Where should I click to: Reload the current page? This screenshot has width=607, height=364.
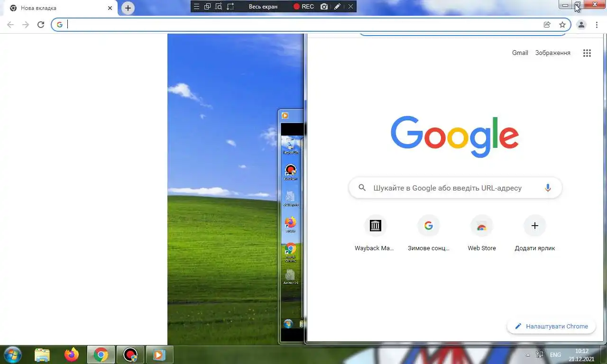(41, 25)
